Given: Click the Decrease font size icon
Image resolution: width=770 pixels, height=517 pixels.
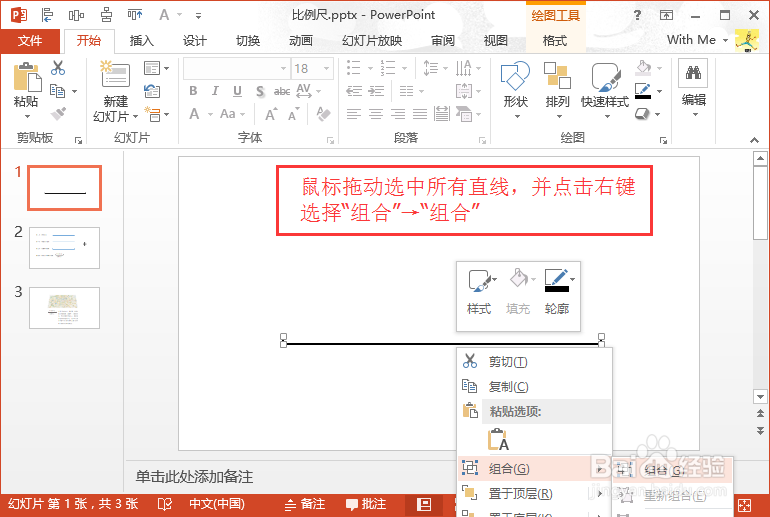Looking at the screenshot, I should pyautogui.click(x=293, y=114).
